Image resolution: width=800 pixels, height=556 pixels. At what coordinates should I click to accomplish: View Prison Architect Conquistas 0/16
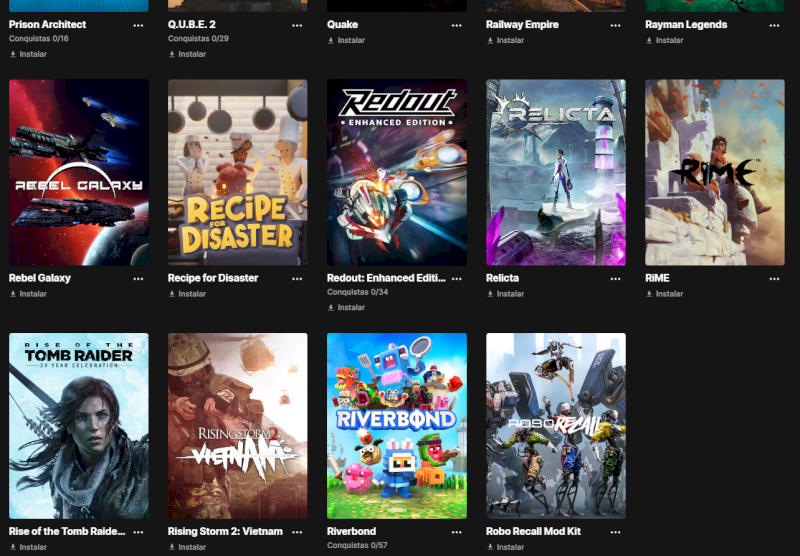39,39
